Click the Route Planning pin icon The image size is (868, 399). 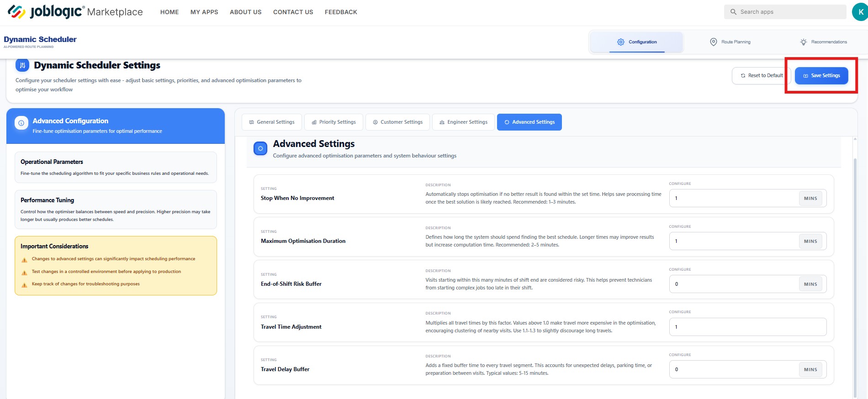click(x=713, y=42)
